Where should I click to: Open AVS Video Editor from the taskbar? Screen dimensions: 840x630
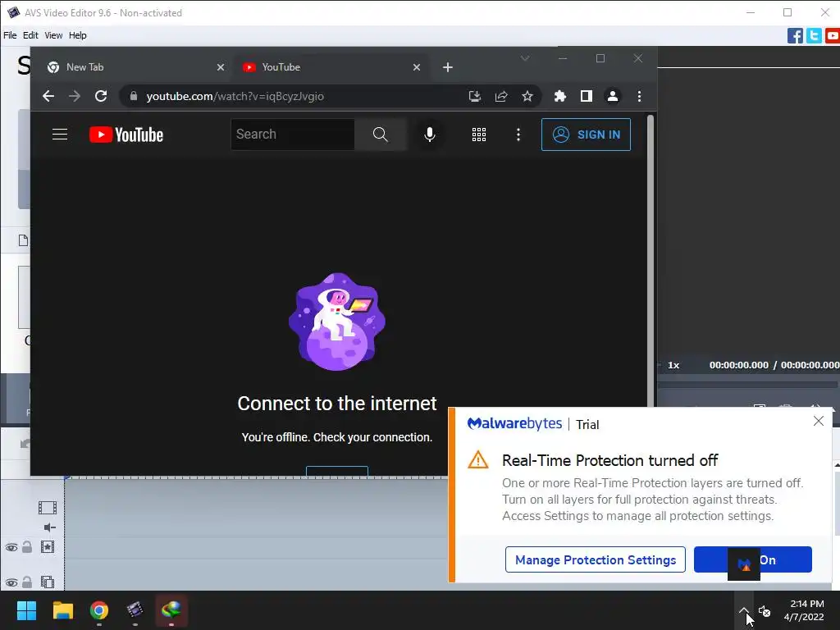coord(135,610)
